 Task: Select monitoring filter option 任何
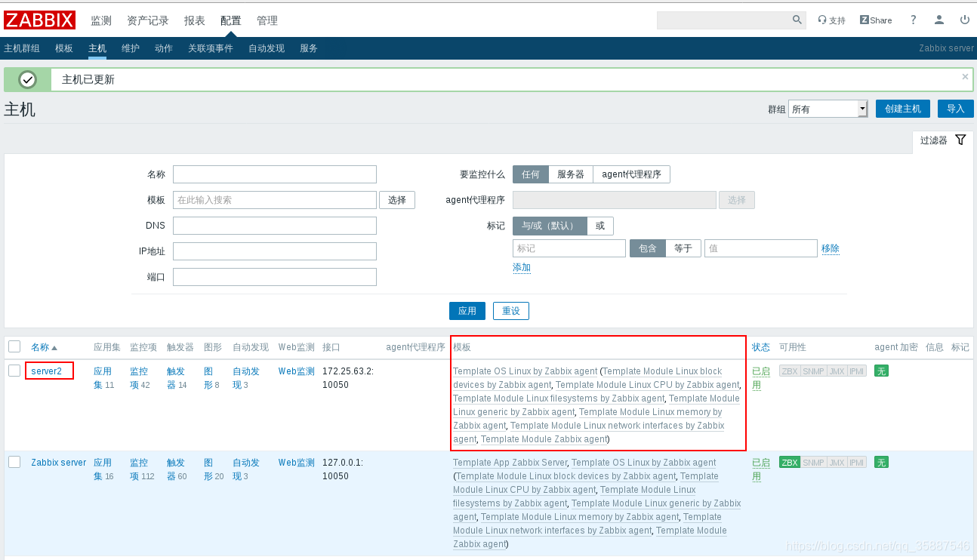tap(531, 174)
